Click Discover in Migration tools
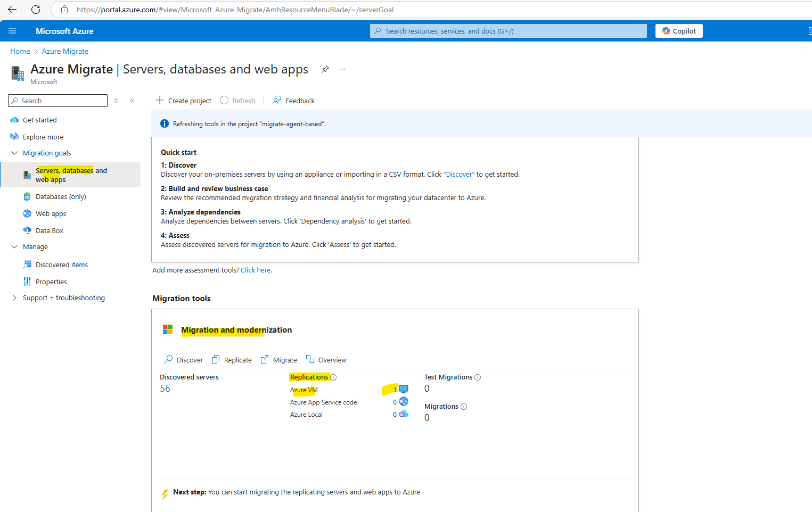Image resolution: width=812 pixels, height=512 pixels. pyautogui.click(x=183, y=360)
